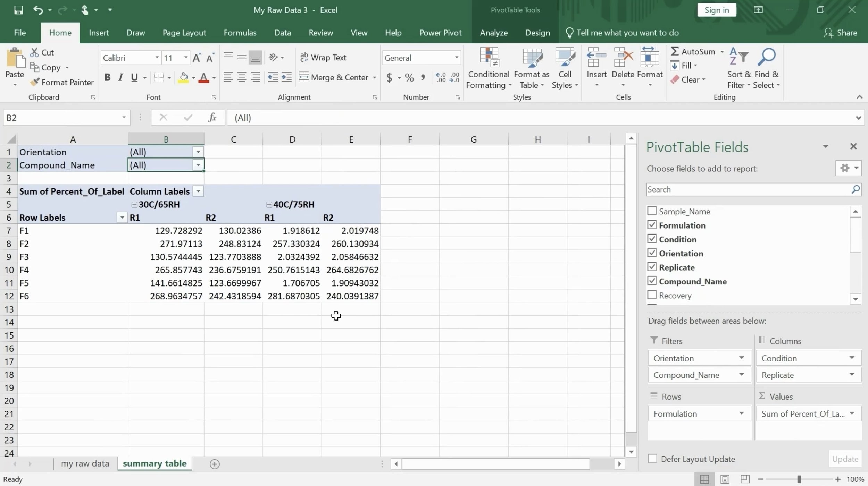Open the Row Labels filter dropdown
The image size is (868, 486).
pos(122,218)
